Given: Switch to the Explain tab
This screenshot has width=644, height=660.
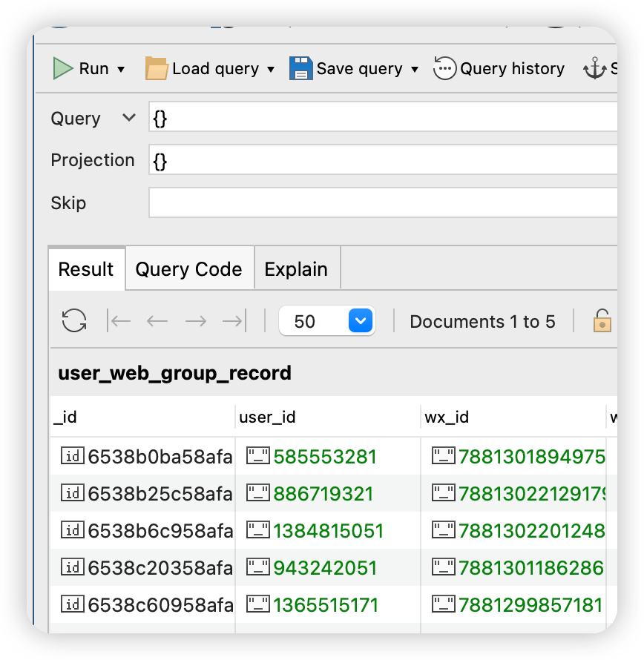Looking at the screenshot, I should coord(296,269).
